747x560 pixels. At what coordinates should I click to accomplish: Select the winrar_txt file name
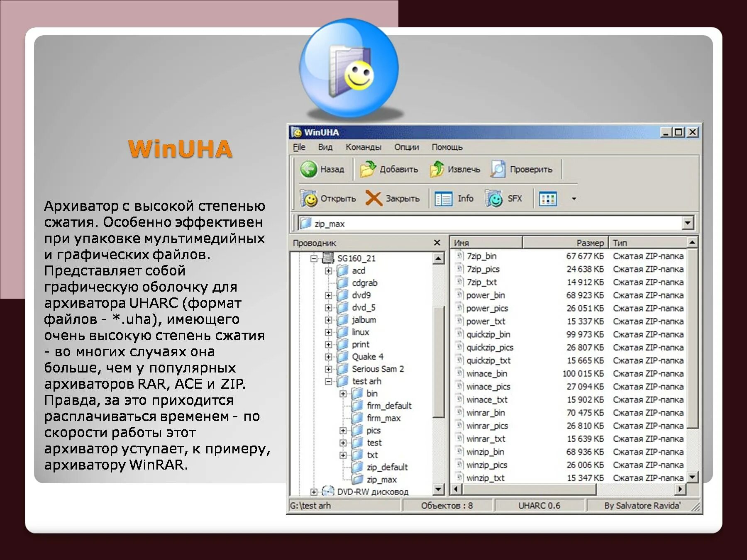(486, 439)
